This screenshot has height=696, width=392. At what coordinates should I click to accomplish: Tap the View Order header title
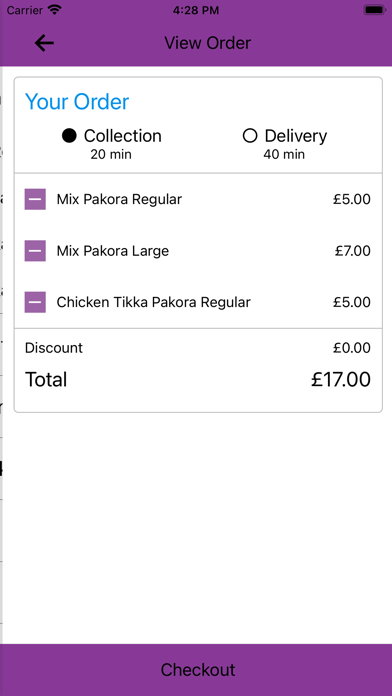click(x=207, y=43)
